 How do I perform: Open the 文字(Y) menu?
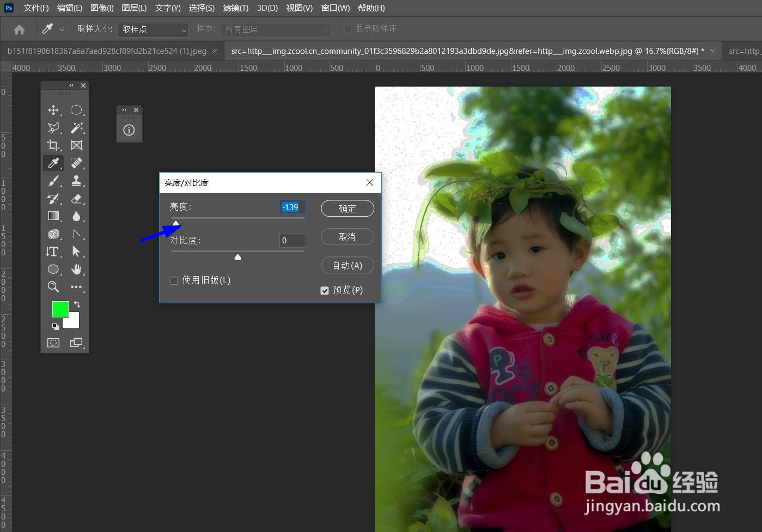pyautogui.click(x=168, y=8)
